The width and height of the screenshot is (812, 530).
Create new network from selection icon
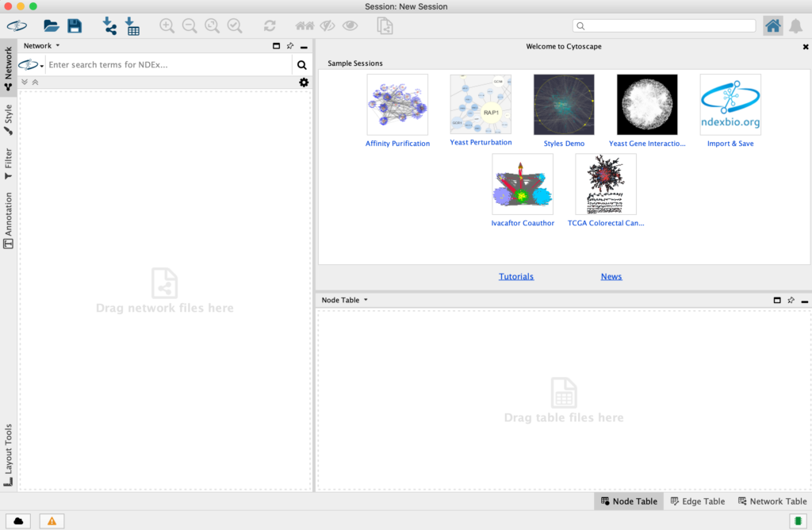[x=385, y=26]
